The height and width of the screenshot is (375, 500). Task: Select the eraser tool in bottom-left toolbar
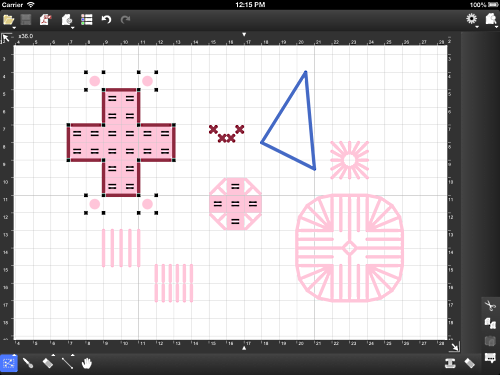point(48,363)
